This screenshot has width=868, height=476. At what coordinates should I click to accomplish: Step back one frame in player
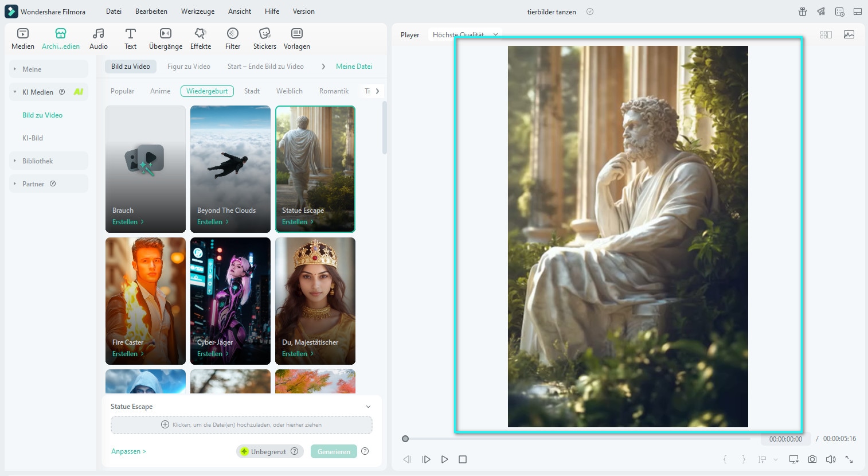[x=407, y=459]
